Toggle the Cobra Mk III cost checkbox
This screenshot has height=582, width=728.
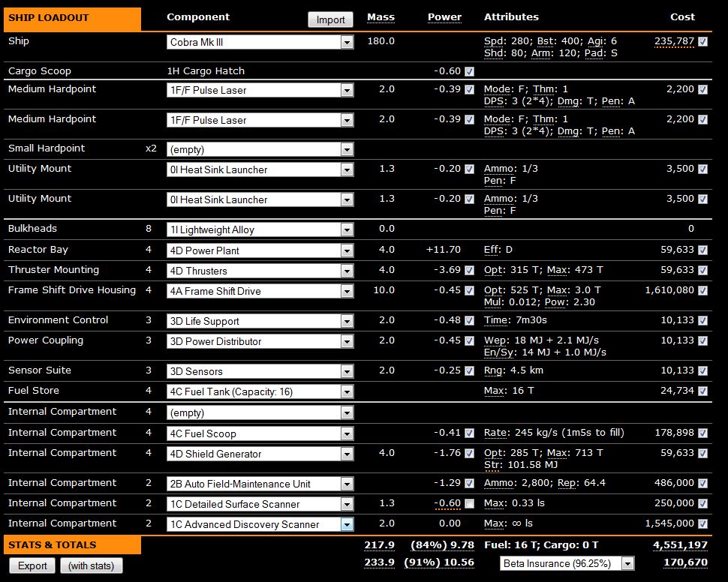[x=703, y=42]
